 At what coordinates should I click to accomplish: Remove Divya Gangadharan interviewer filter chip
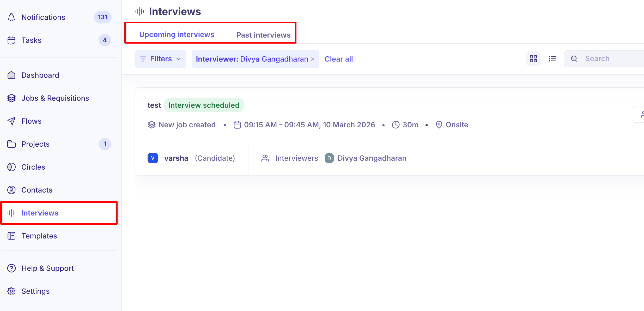(x=313, y=59)
